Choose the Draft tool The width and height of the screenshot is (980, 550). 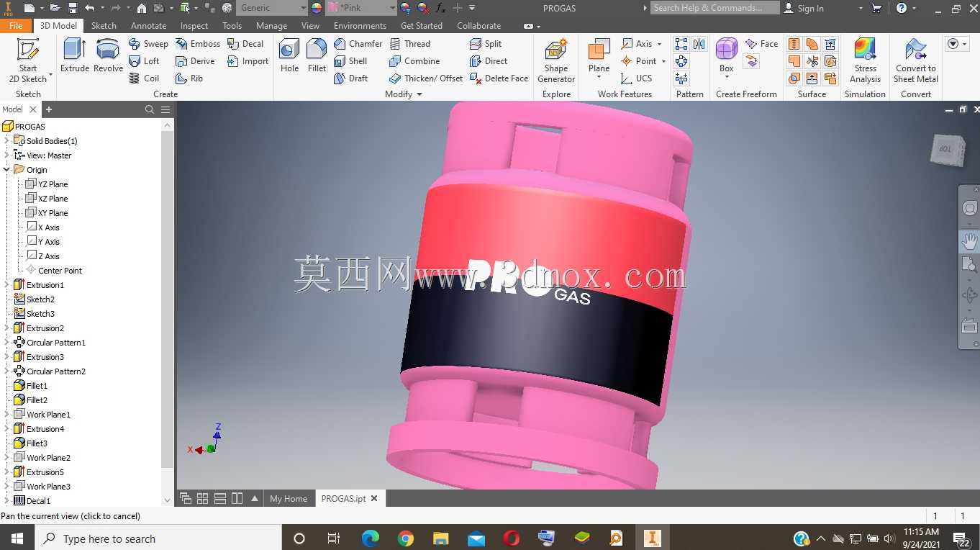(351, 78)
